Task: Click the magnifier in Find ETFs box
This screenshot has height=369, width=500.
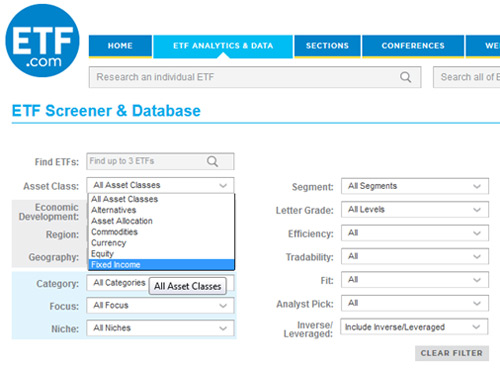Action: pos(212,161)
